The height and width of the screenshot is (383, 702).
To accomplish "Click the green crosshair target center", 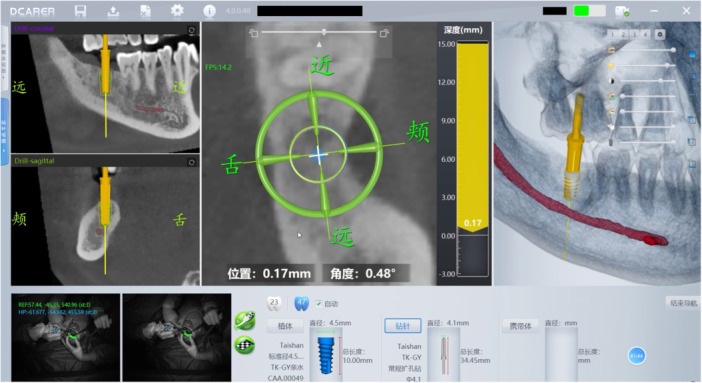I will [x=318, y=155].
